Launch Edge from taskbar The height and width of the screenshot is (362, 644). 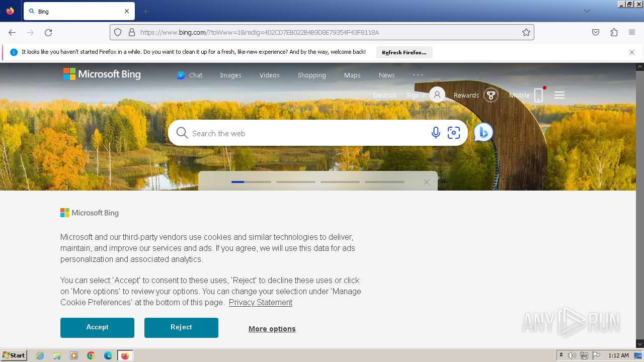(108, 355)
